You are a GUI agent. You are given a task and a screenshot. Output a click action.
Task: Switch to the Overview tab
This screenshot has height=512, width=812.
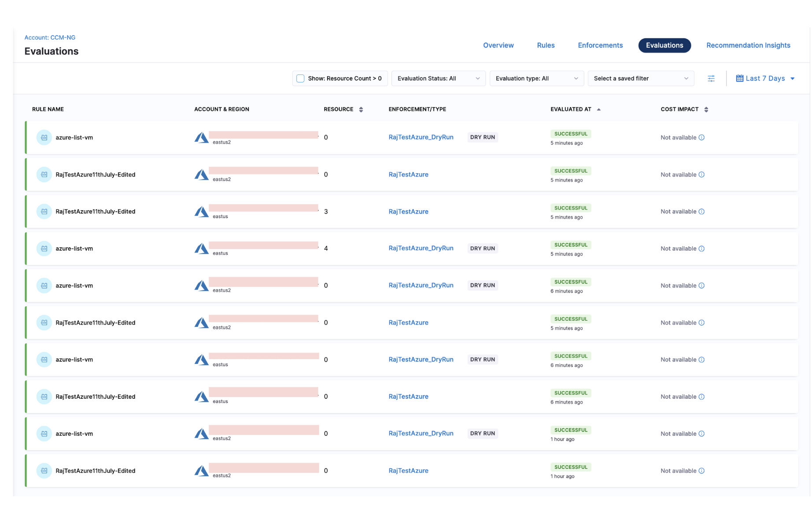click(498, 45)
